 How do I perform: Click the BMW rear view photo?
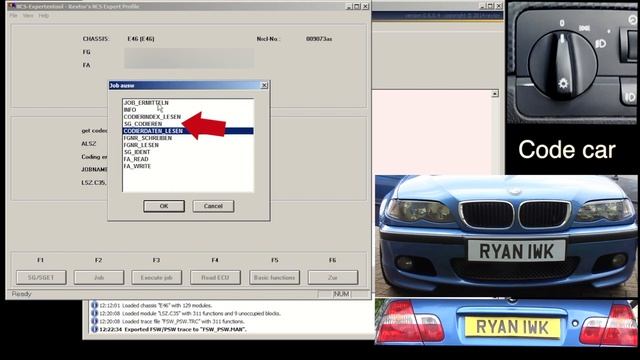(x=506, y=322)
